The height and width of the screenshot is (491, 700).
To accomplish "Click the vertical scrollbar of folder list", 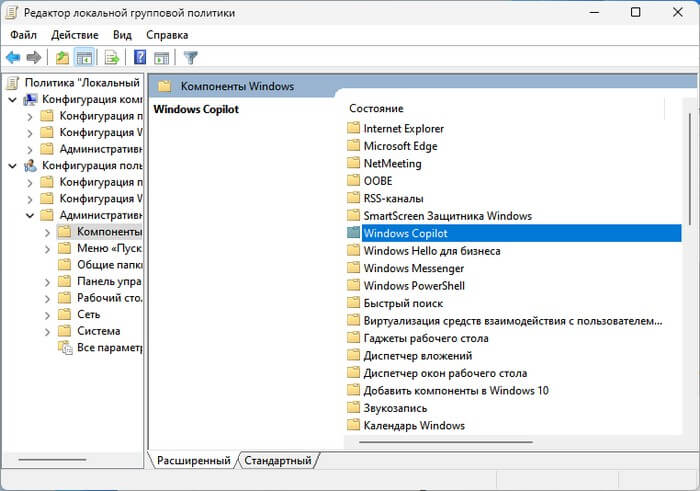I will (690, 169).
